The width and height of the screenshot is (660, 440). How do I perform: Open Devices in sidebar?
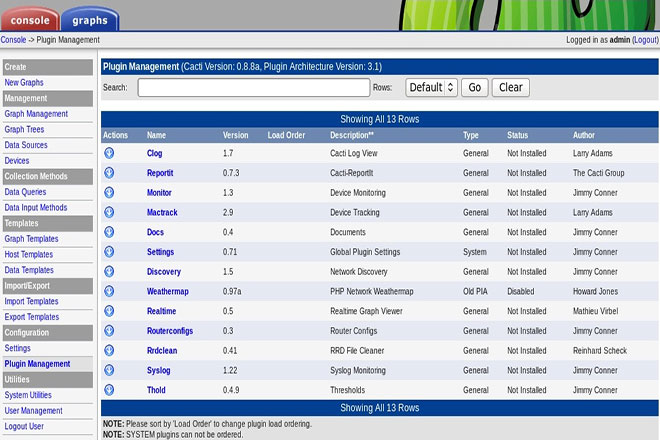[17, 160]
